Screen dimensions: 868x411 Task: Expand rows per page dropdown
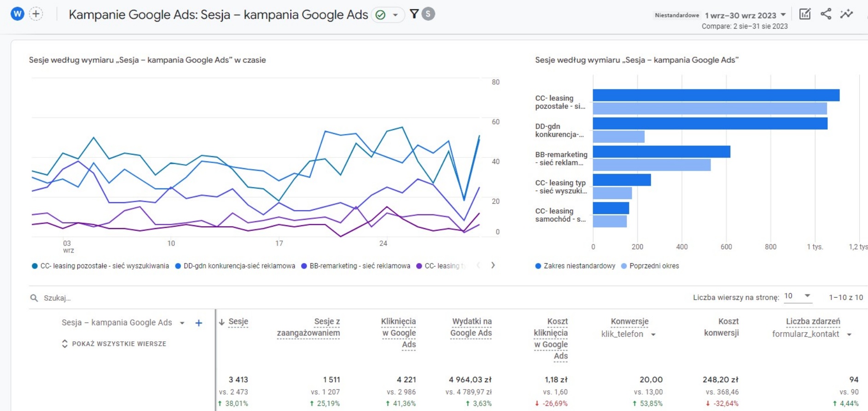click(x=798, y=296)
